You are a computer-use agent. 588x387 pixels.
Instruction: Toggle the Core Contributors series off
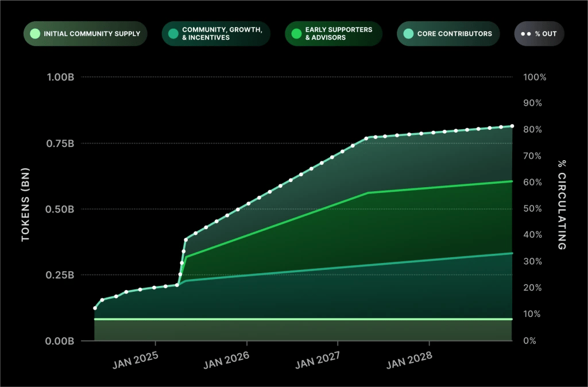tap(448, 34)
